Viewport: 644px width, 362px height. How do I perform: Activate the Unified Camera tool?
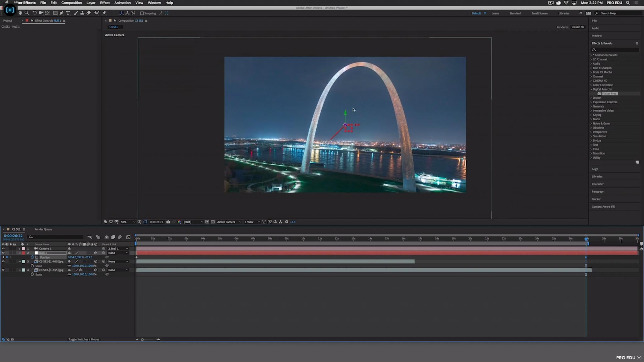tap(41, 13)
